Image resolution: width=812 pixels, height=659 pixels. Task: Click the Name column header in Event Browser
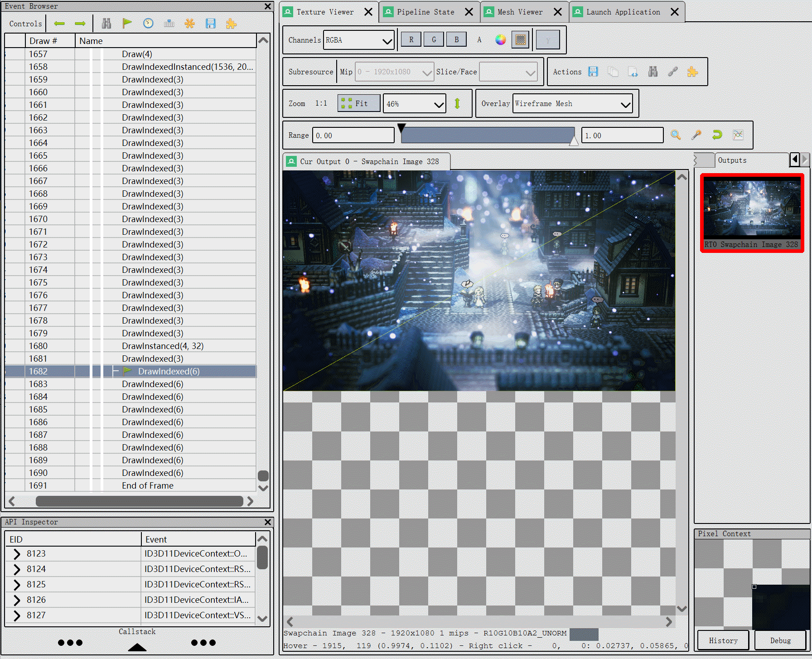click(x=166, y=41)
